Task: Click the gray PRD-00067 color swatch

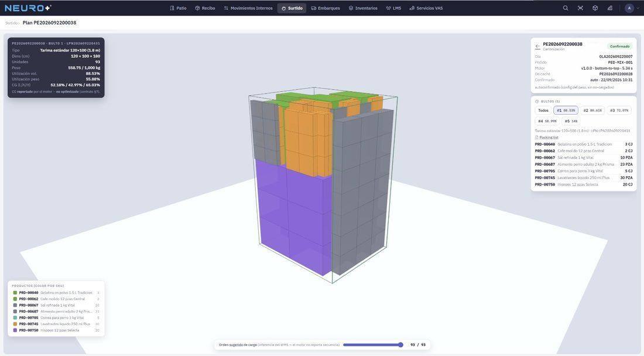Action: [x=15, y=305]
